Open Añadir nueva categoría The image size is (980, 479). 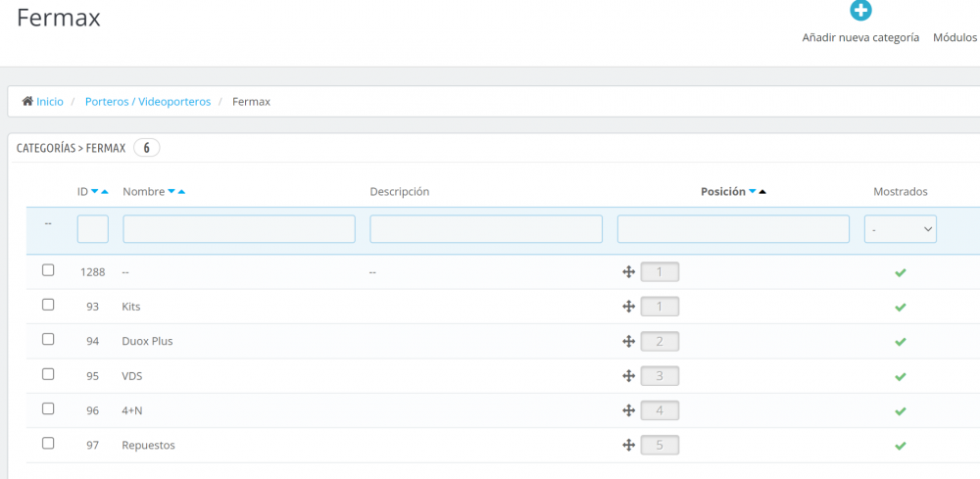pyautogui.click(x=860, y=37)
